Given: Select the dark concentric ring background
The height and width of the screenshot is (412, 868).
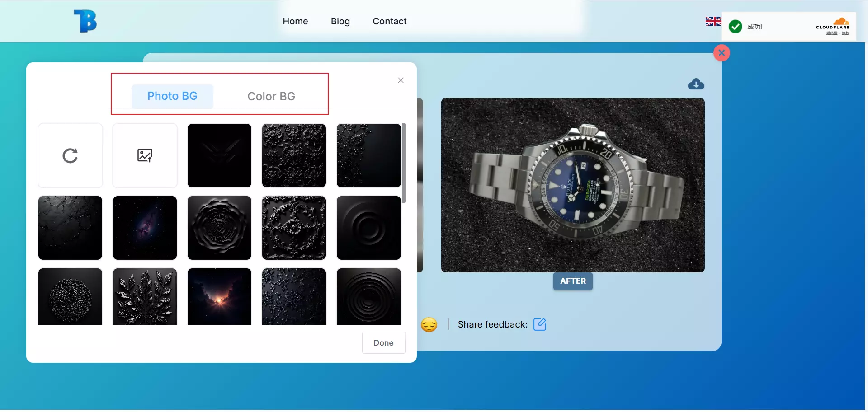Looking at the screenshot, I should (368, 228).
